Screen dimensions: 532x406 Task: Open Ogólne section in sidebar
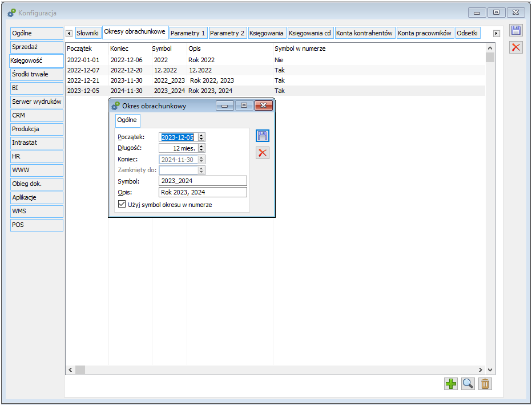[37, 33]
